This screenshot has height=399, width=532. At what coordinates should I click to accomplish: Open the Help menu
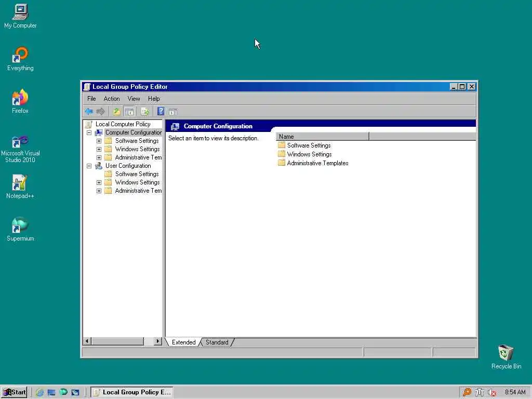(154, 99)
